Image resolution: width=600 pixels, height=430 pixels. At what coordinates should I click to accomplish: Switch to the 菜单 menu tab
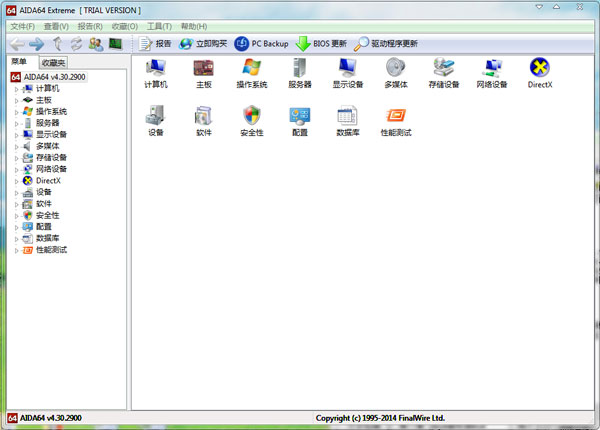[19, 62]
